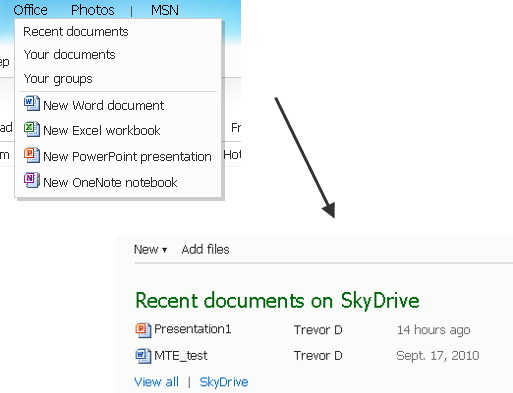513x393 pixels.
Task: Select Recent documents from the Office menu
Action: [x=76, y=32]
